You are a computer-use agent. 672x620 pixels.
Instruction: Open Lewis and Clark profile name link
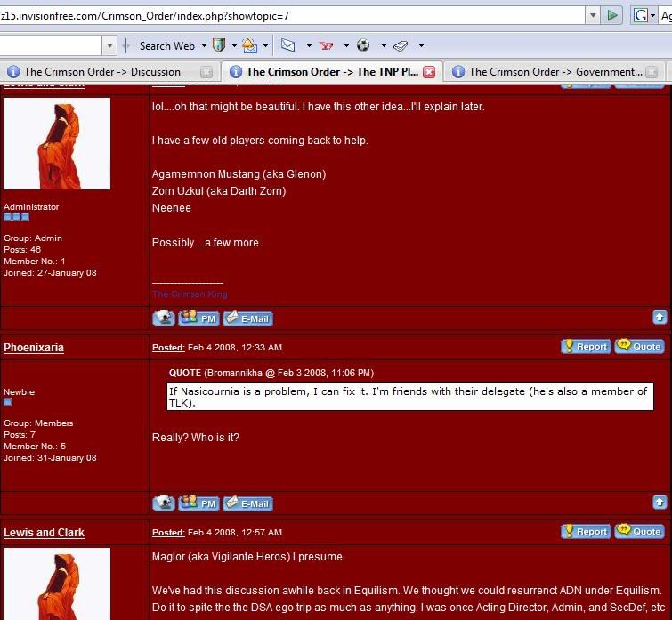click(x=44, y=532)
